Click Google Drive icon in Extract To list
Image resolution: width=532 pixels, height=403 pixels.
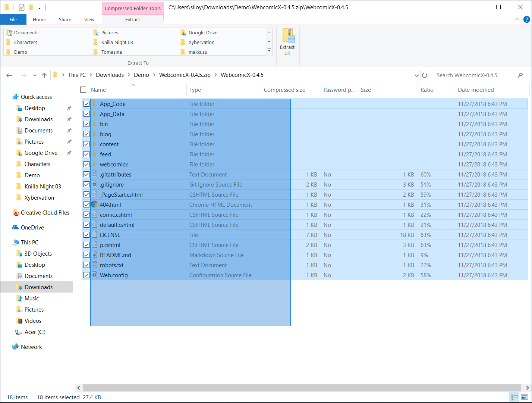(183, 32)
